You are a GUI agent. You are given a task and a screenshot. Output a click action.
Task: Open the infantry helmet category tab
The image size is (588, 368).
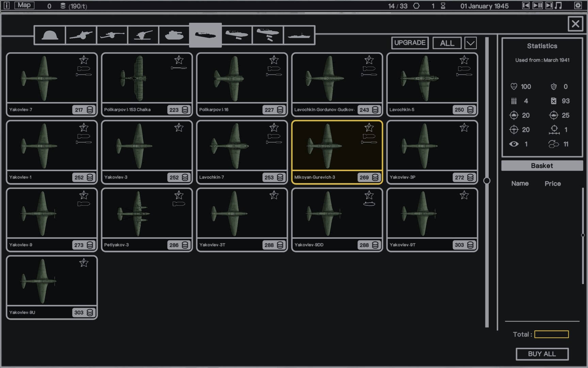50,35
